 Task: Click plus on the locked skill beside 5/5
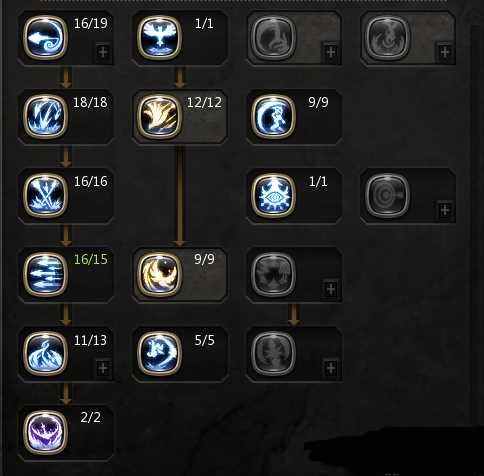coord(331,368)
